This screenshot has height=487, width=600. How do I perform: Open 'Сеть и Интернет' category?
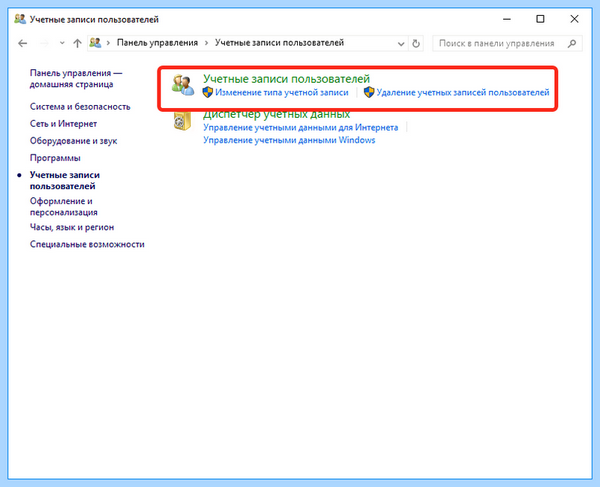64,124
